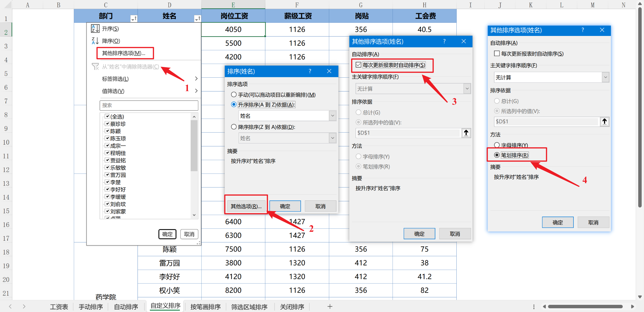Viewport: 644px width, 312px height.
Task: Select the 笔划排序(R) radio button
Action: point(497,155)
